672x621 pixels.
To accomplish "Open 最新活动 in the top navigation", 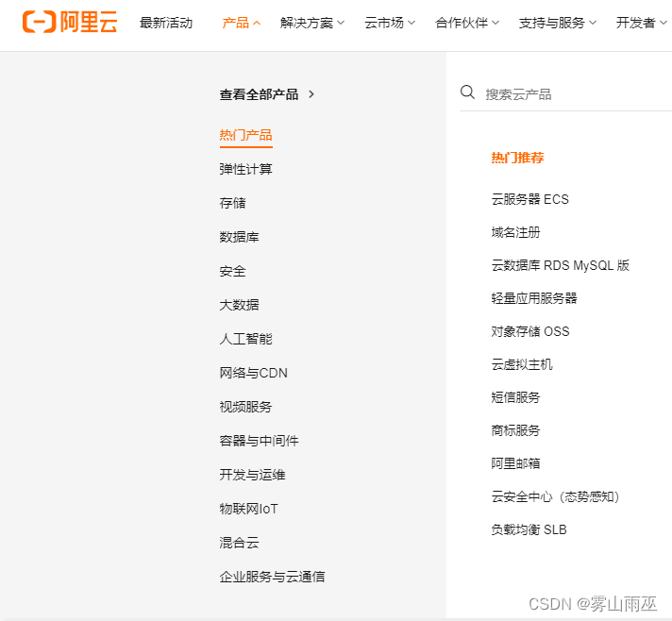I will [x=166, y=23].
